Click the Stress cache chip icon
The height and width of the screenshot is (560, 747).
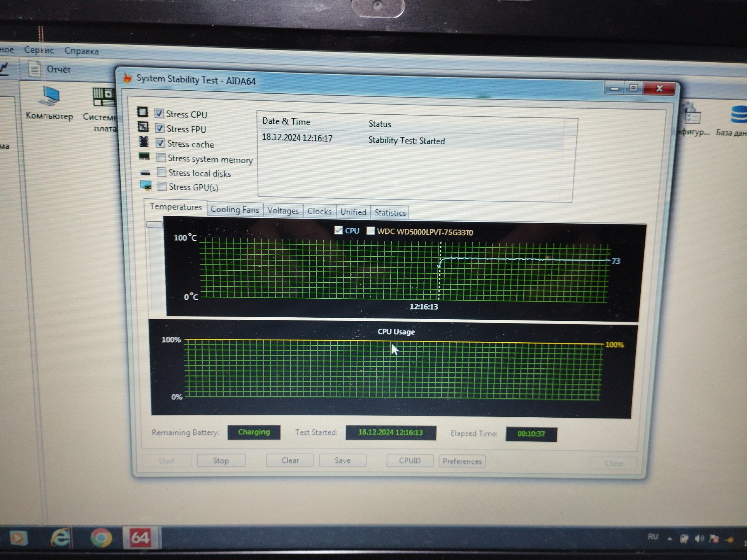point(144,142)
